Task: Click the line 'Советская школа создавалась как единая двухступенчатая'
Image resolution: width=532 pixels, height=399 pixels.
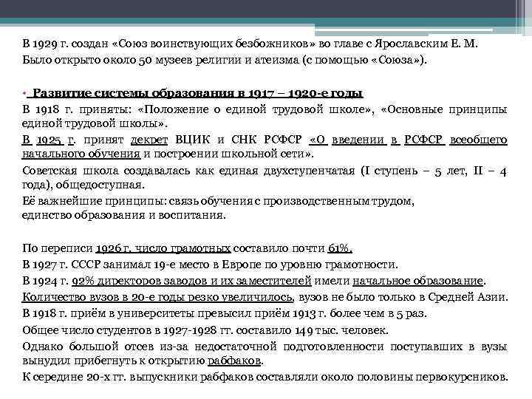Action: 265,171
